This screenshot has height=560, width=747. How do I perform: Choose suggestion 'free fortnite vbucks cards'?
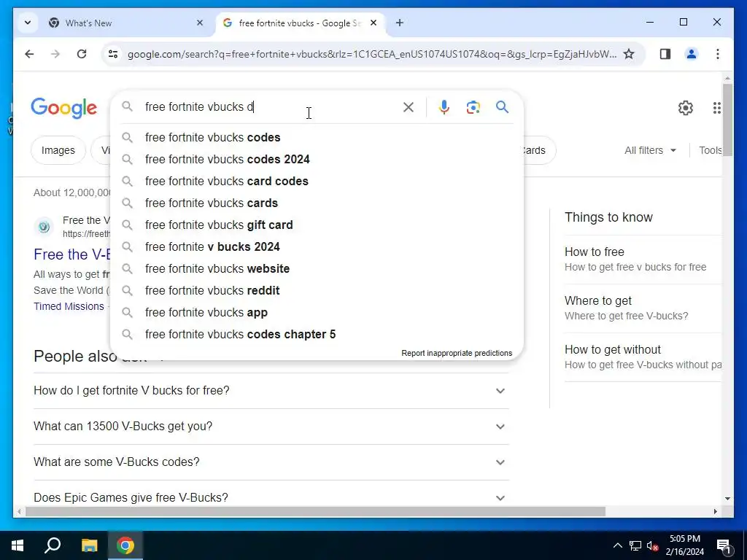[x=317, y=203]
